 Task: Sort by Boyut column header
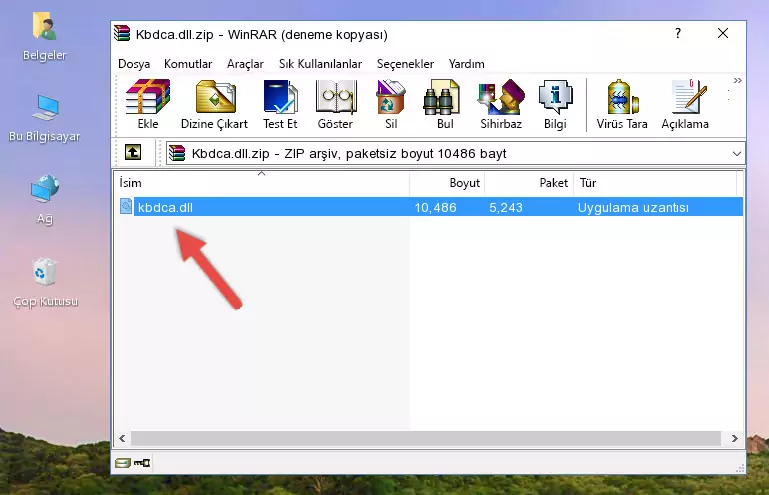[447, 183]
